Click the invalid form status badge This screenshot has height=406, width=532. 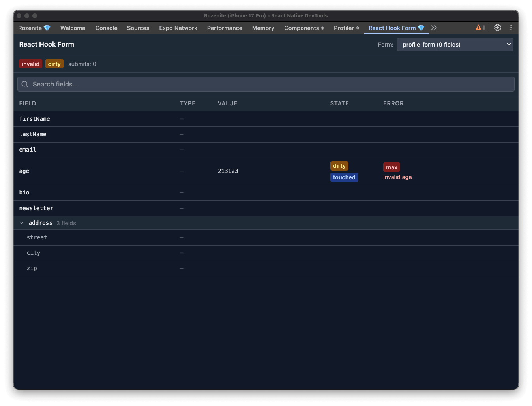tap(30, 64)
